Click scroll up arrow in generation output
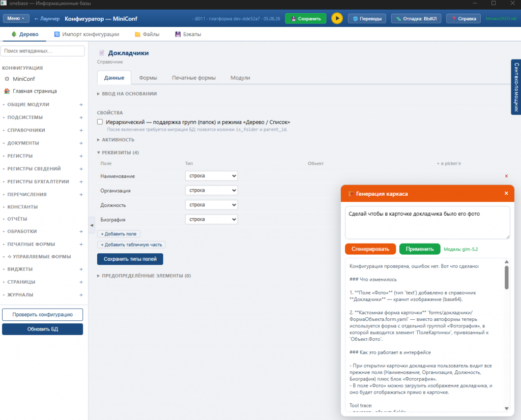521x420 pixels. point(506,262)
